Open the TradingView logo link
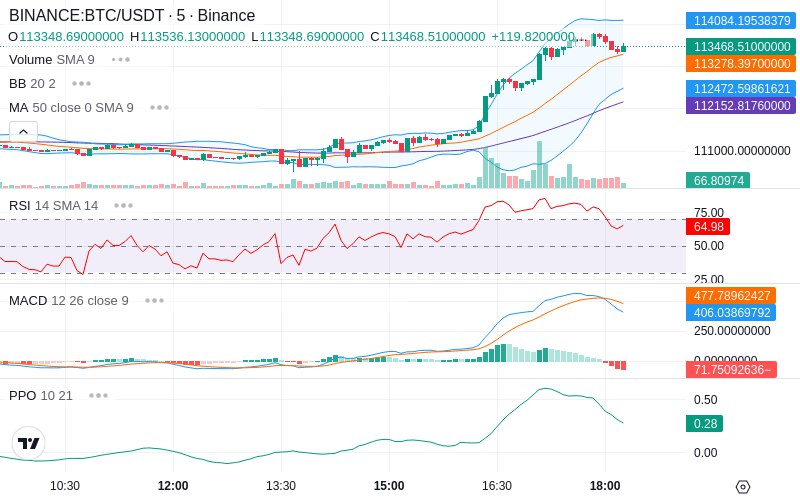 [29, 443]
